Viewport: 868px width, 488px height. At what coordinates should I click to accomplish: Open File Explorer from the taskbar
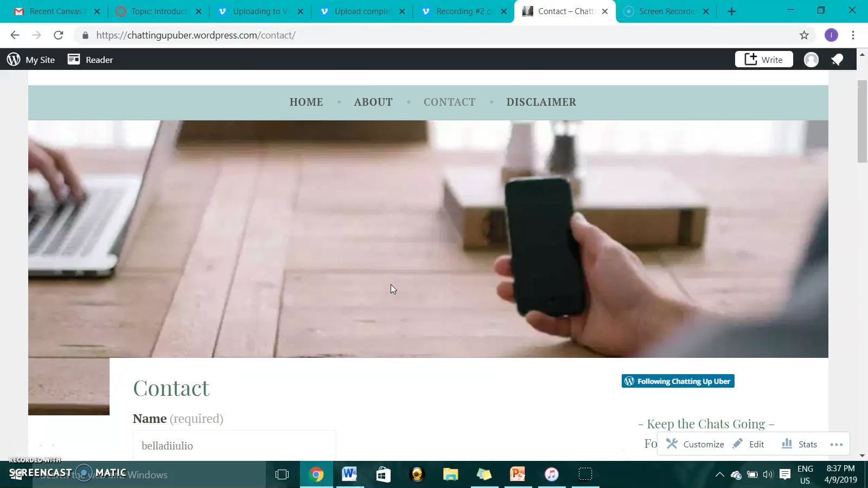450,474
